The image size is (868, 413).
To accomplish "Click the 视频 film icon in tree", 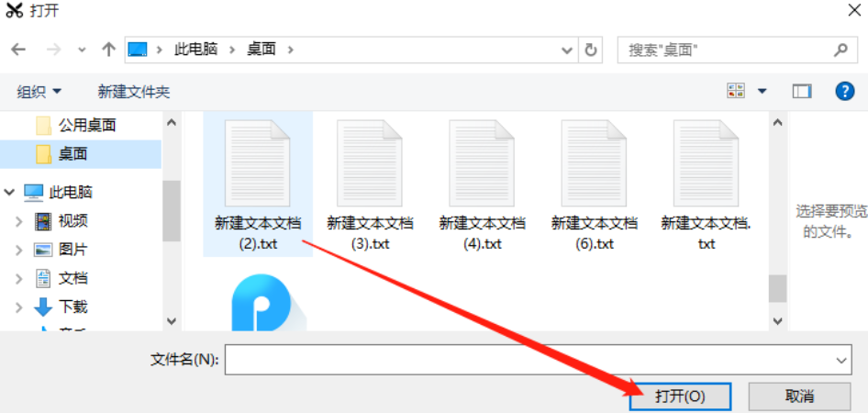I will pyautogui.click(x=42, y=221).
